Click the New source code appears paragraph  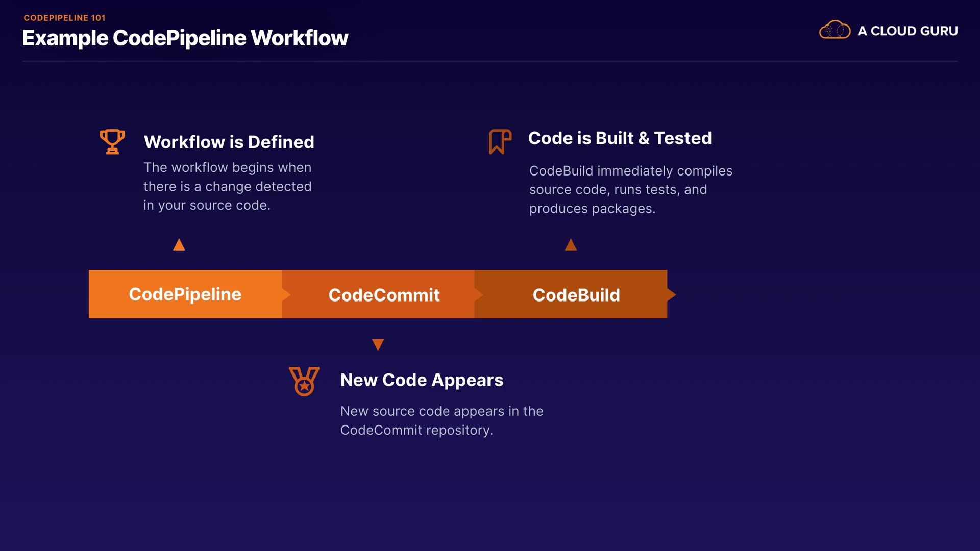[442, 420]
